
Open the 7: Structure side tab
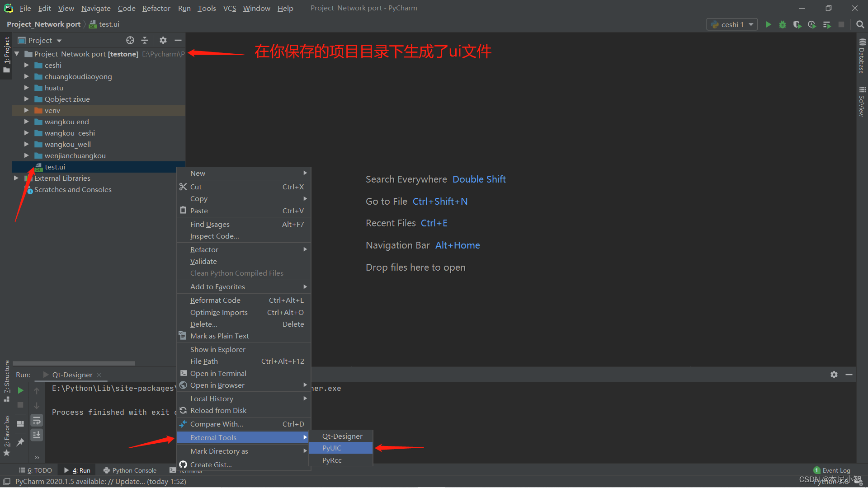point(7,381)
